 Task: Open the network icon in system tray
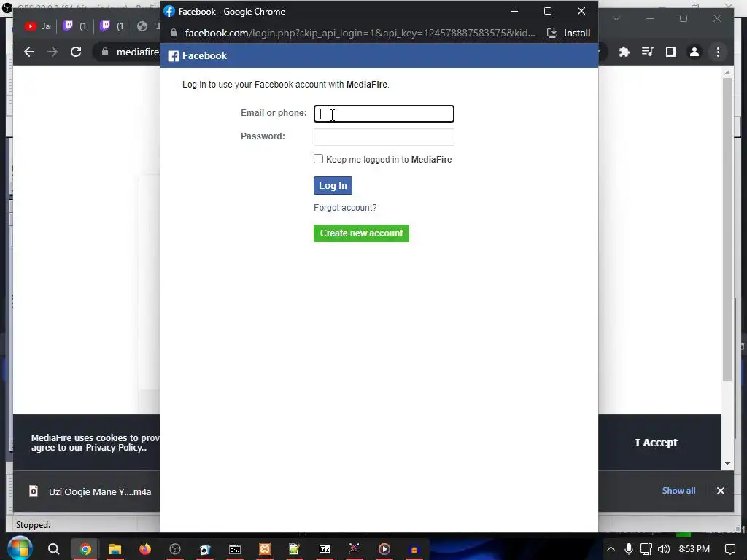coord(646,549)
